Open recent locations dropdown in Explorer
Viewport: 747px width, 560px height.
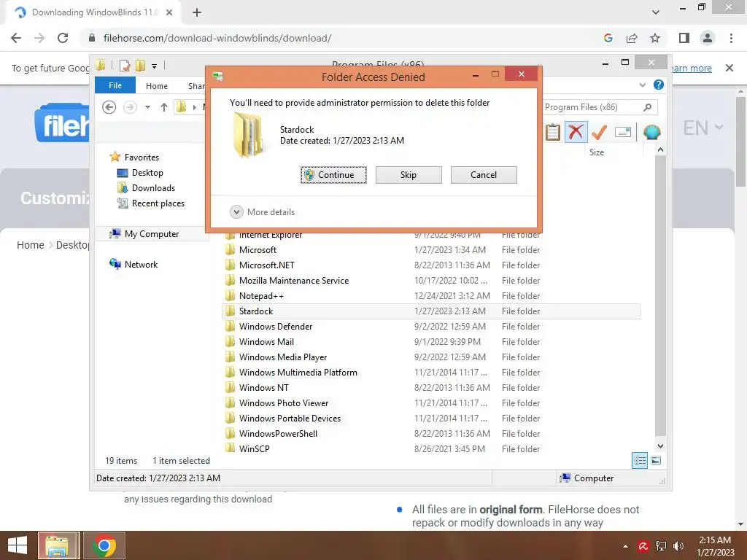pyautogui.click(x=147, y=107)
